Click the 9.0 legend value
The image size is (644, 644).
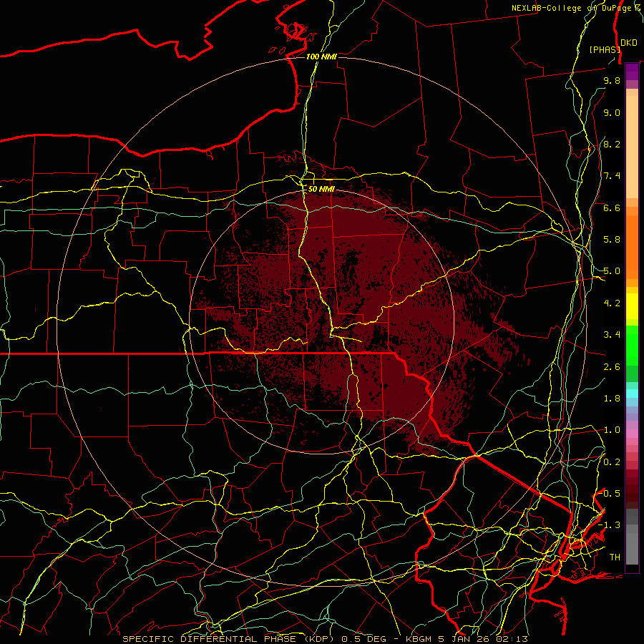click(x=612, y=112)
